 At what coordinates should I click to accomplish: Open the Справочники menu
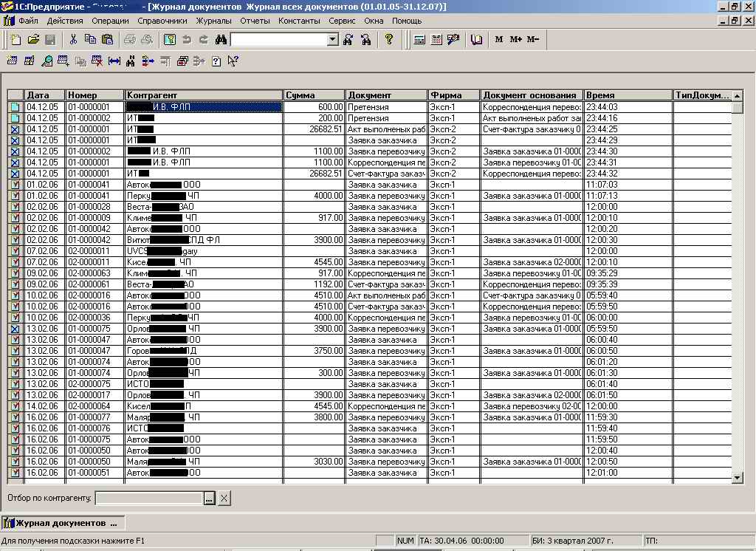click(162, 21)
